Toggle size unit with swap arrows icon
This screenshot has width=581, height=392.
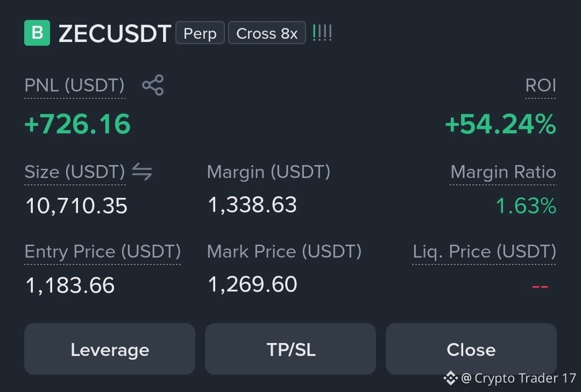point(142,172)
